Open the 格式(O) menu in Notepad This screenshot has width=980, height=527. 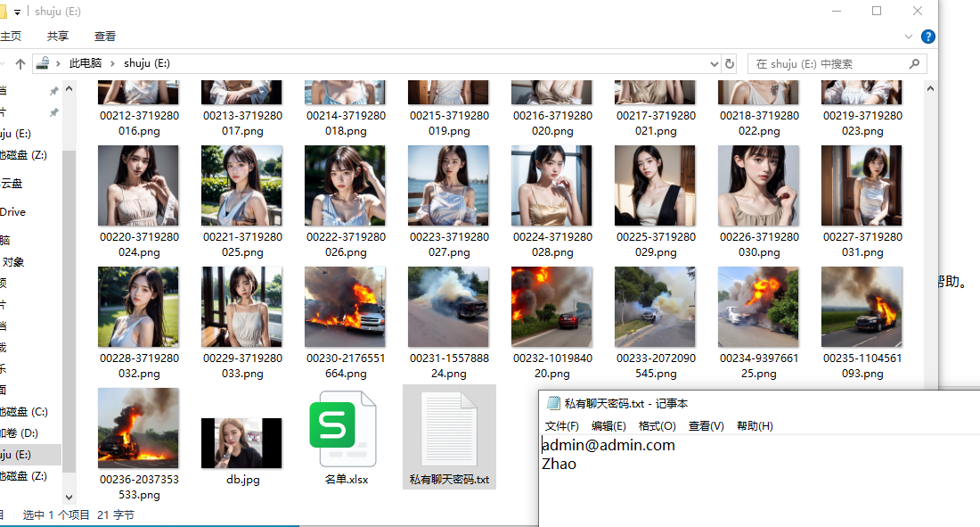pyautogui.click(x=657, y=426)
